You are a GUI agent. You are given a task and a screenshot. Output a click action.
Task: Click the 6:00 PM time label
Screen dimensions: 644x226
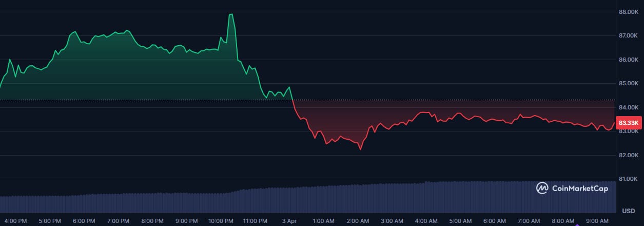(84, 221)
